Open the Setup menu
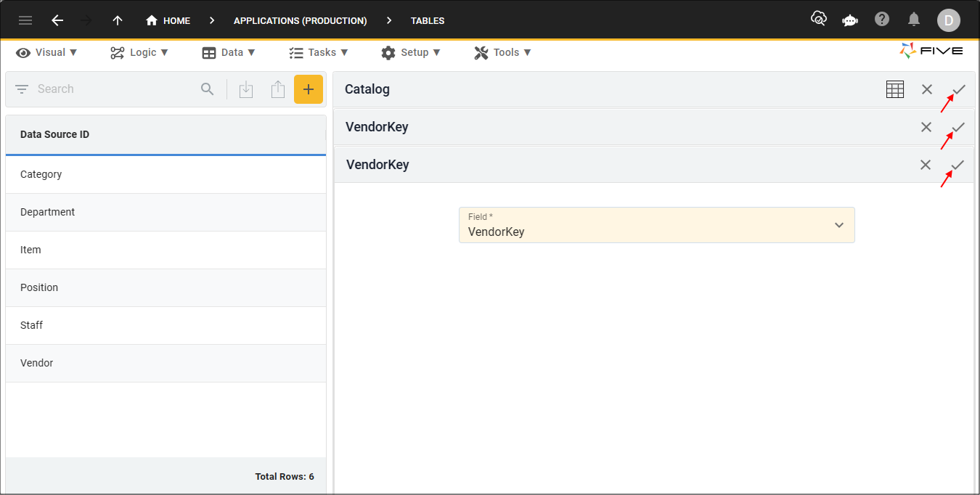 411,52
